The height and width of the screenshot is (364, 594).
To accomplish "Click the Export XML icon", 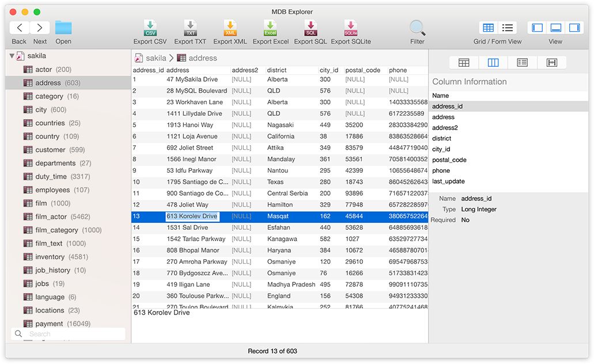I will (230, 28).
